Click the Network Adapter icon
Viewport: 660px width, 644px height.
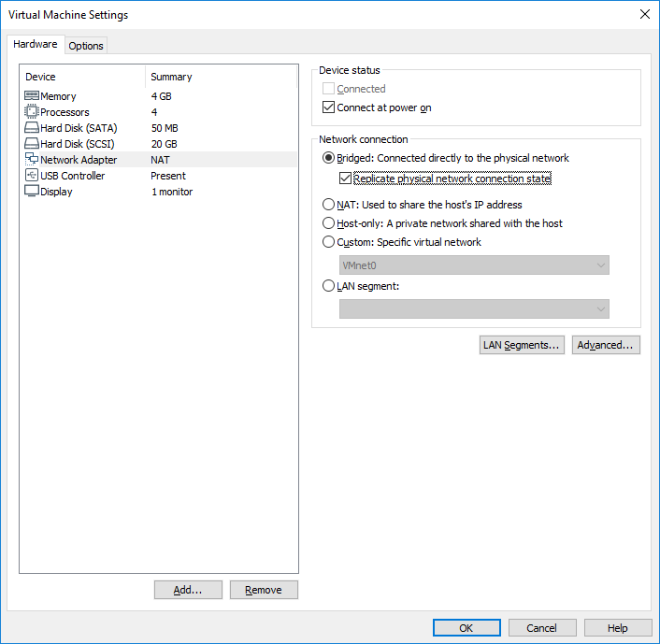[32, 159]
